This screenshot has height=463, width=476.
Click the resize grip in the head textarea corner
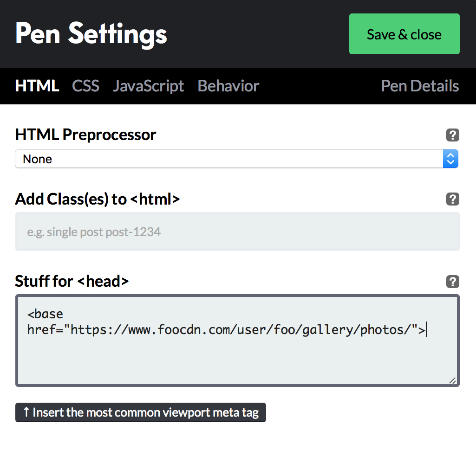[452, 380]
